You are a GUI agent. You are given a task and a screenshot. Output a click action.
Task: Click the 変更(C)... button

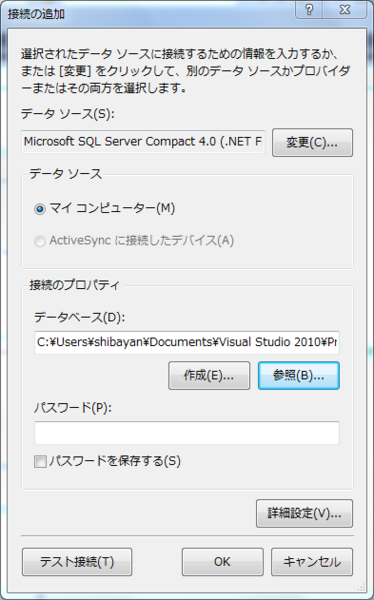[x=312, y=142]
